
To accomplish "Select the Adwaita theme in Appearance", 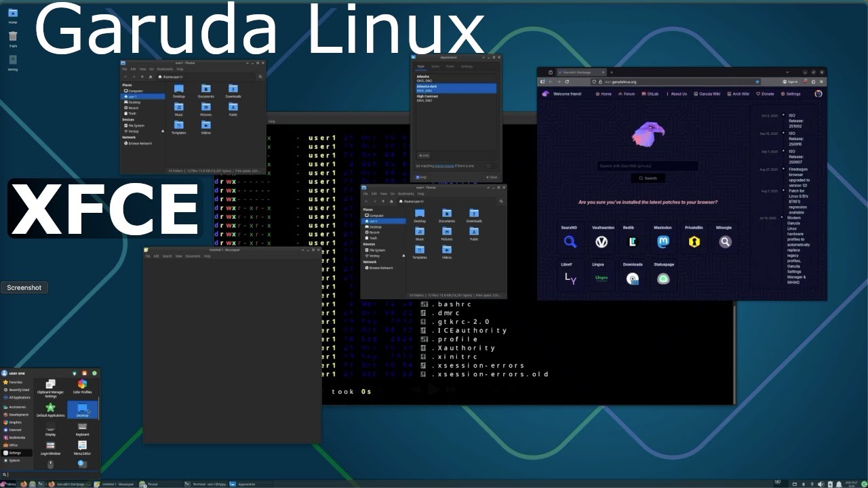I will point(456,79).
